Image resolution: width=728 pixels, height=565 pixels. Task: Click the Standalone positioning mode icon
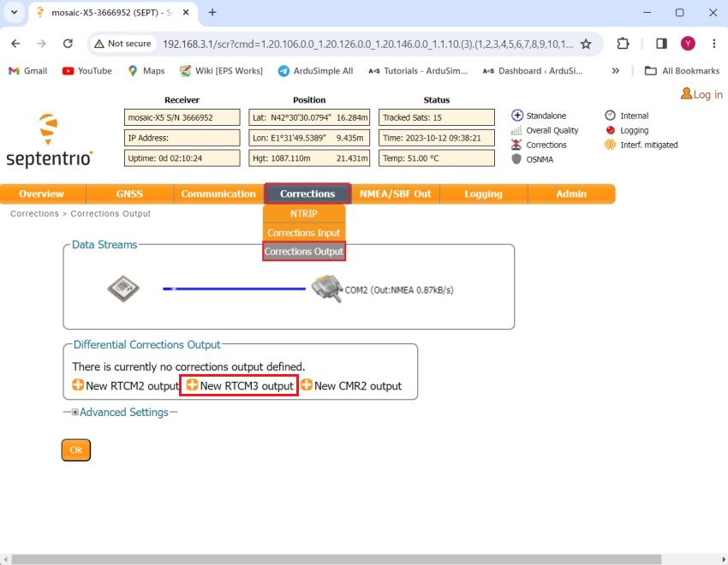[517, 115]
